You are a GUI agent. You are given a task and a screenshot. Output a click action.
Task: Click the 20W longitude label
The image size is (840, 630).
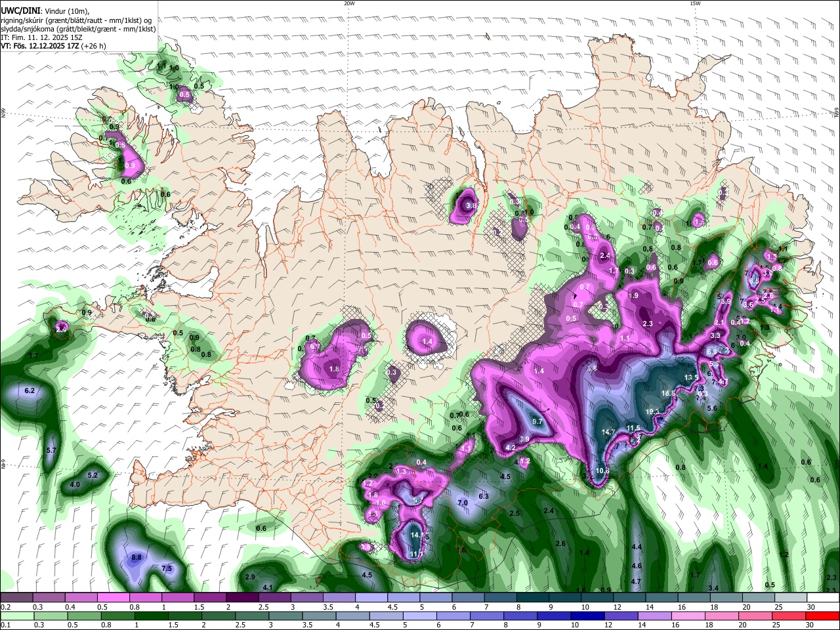click(350, 3)
